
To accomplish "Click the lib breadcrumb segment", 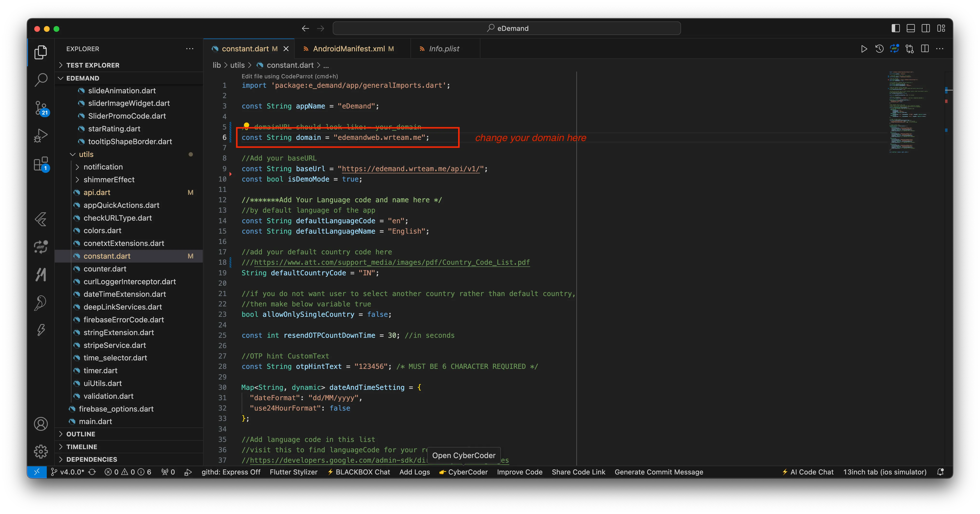I will [x=217, y=65].
